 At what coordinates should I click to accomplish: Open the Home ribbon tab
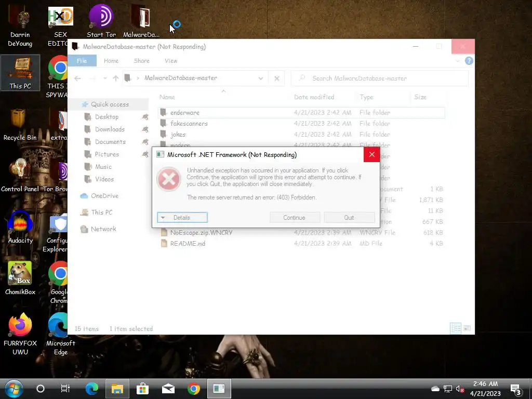[x=111, y=61]
